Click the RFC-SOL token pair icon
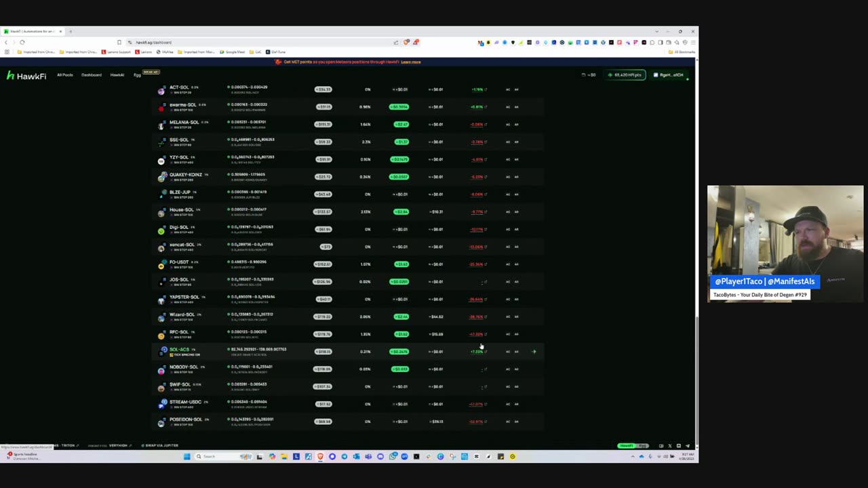Image resolution: width=868 pixels, height=488 pixels. pyautogui.click(x=161, y=335)
